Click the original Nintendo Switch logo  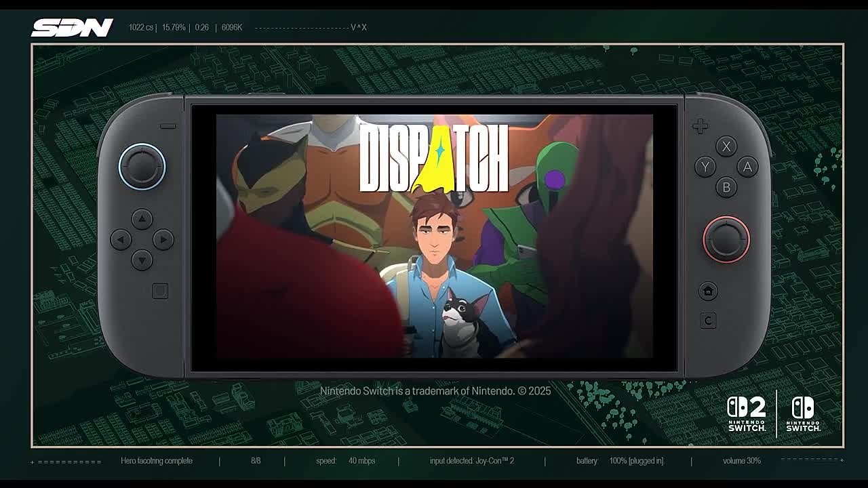[803, 414]
